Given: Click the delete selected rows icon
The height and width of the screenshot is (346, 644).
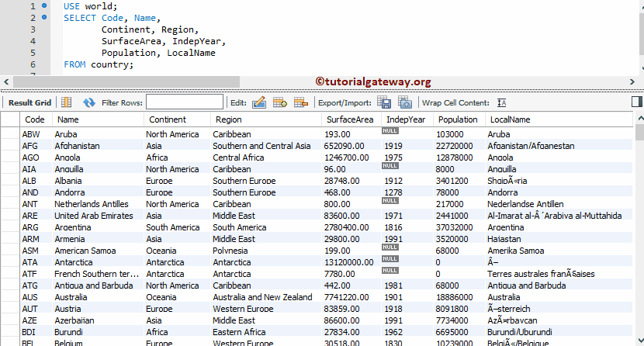Looking at the screenshot, I should pos(301,102).
